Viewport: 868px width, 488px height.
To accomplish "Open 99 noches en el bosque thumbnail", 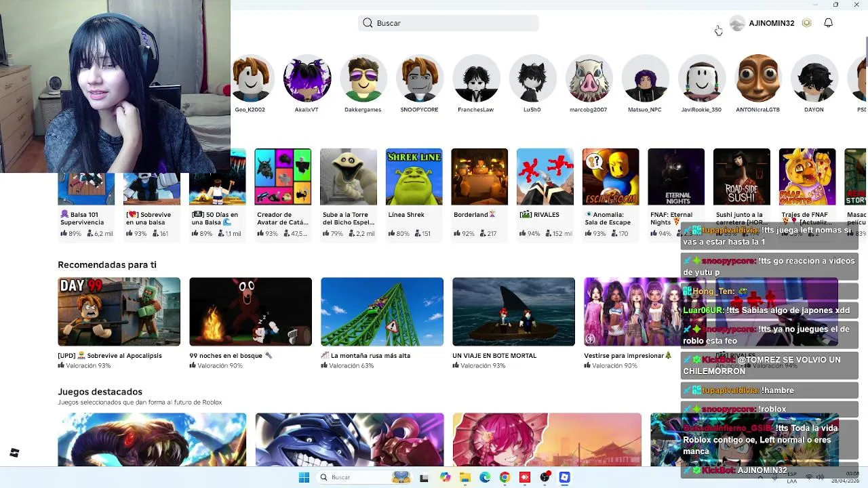I will point(250,312).
